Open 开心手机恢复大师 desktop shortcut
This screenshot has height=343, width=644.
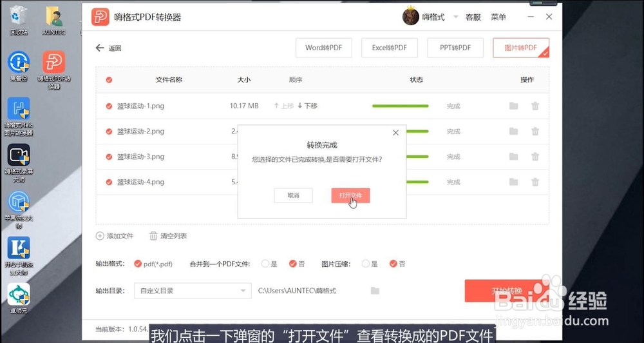pos(19,256)
